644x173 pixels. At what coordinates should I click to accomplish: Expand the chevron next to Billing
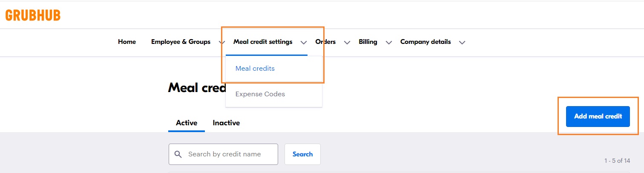point(388,42)
